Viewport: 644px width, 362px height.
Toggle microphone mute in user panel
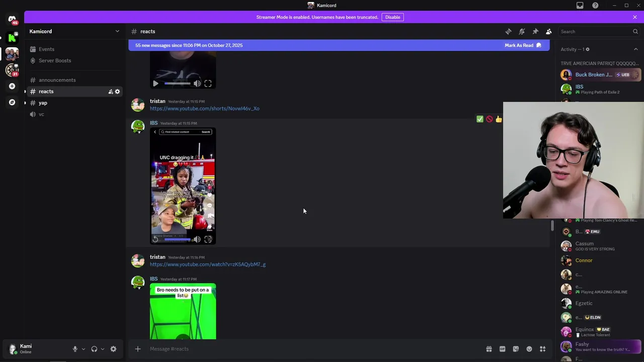click(x=75, y=349)
